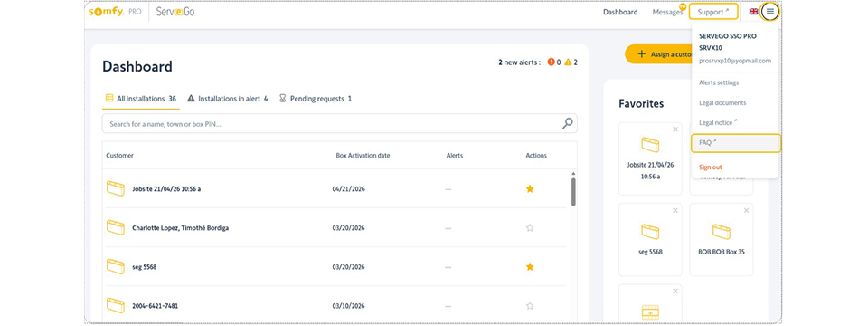Viewport: 868px width, 326px height.
Task: Remove BOB BOB Box 35 favorite
Action: (746, 211)
